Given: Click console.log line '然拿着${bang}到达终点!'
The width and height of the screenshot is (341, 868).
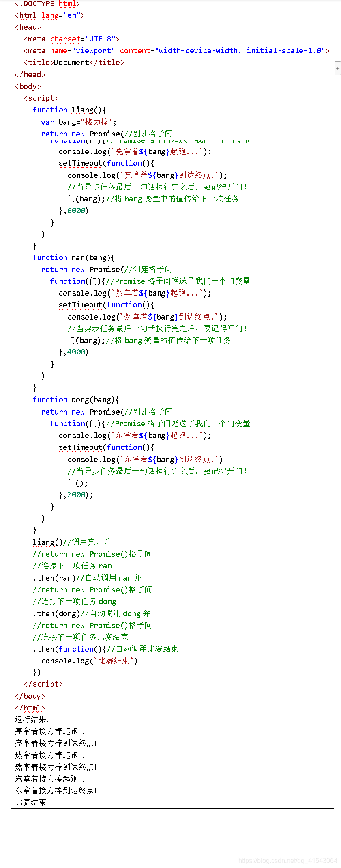Looking at the screenshot, I should 148,317.
